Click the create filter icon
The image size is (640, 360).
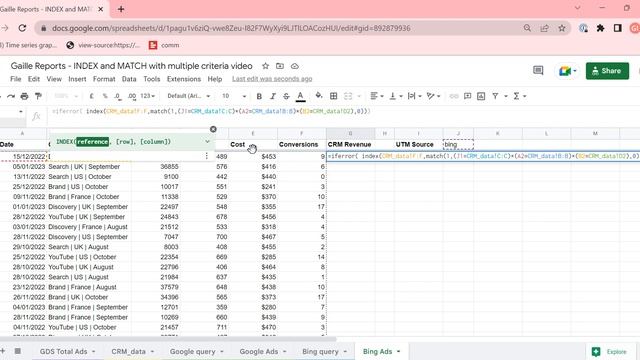point(495,96)
